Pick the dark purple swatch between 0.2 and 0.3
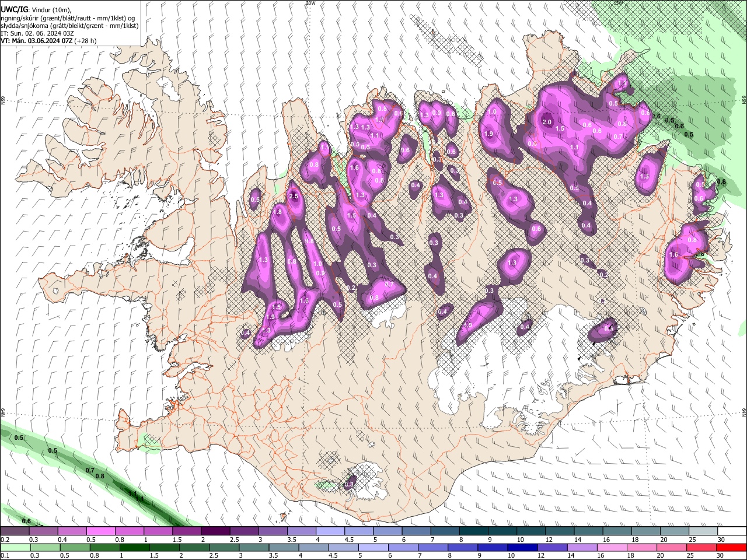Screen dimensions: 747x560 coord(15,531)
